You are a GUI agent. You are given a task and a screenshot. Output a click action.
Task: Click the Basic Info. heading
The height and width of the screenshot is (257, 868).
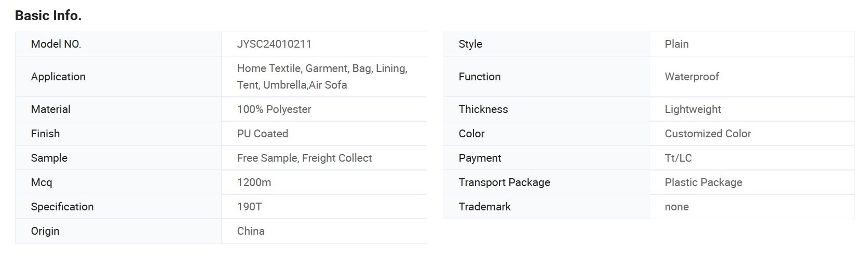(x=48, y=16)
